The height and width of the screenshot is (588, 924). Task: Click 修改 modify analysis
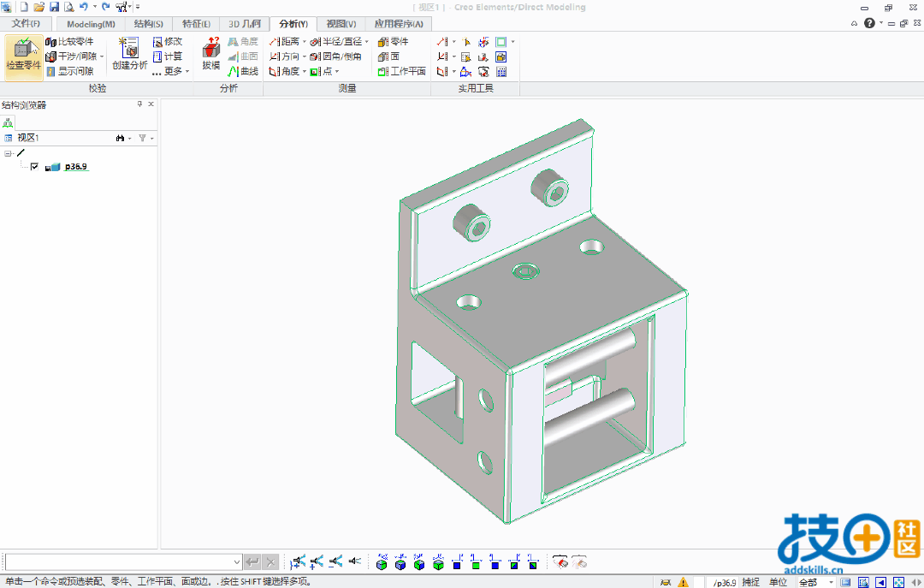point(168,42)
